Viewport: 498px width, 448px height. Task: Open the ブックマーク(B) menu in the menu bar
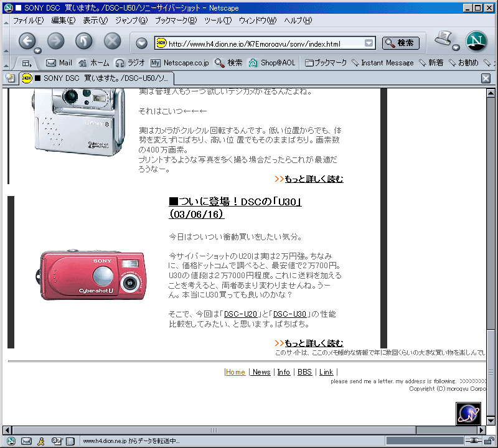[x=176, y=21]
